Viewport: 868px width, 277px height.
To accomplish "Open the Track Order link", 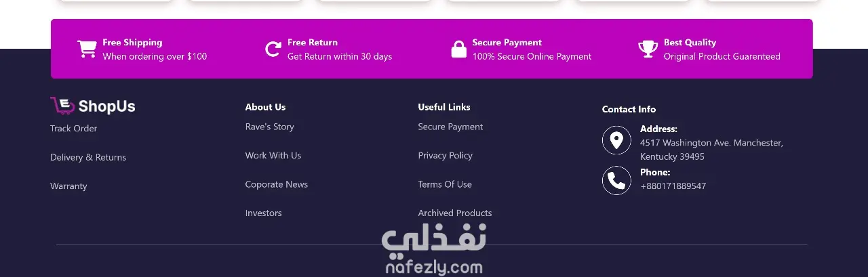I will point(73,129).
